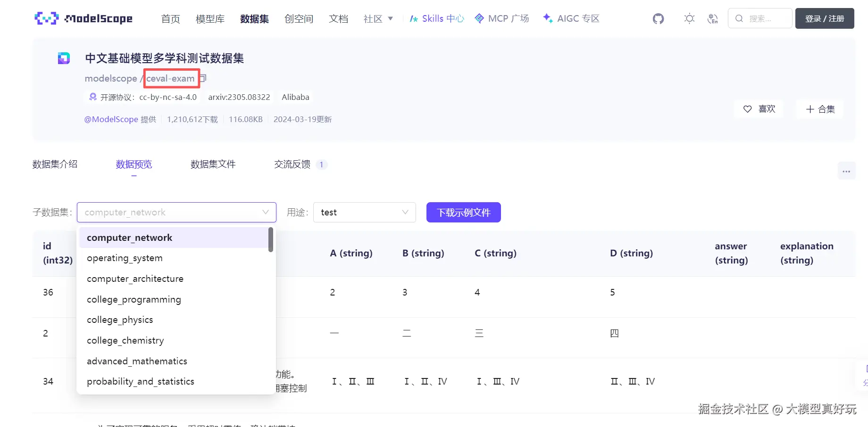Switch to the 数据集介绍 tab
868x427 pixels.
click(55, 164)
